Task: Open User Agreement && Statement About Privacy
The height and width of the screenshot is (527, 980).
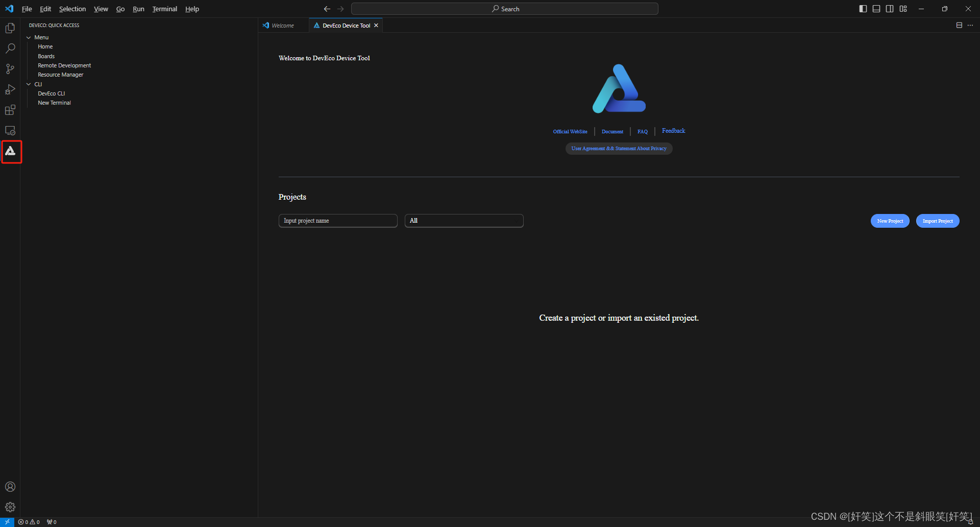Action: pyautogui.click(x=619, y=149)
